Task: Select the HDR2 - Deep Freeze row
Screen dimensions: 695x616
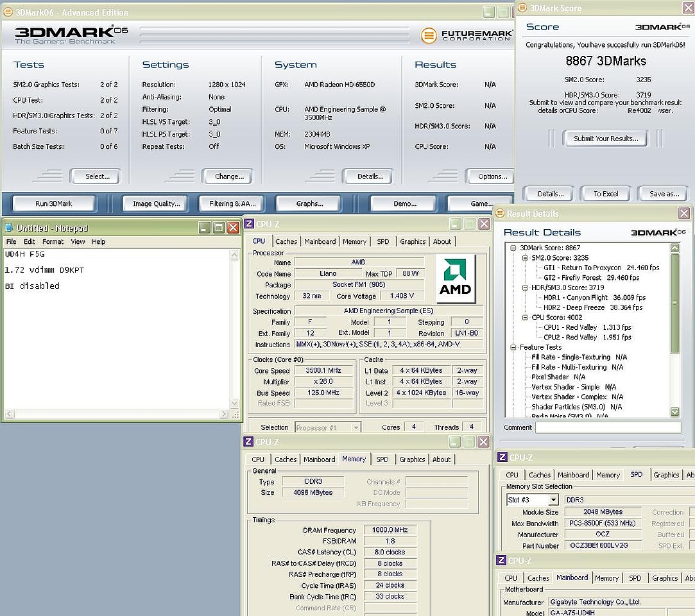Action: coord(592,307)
